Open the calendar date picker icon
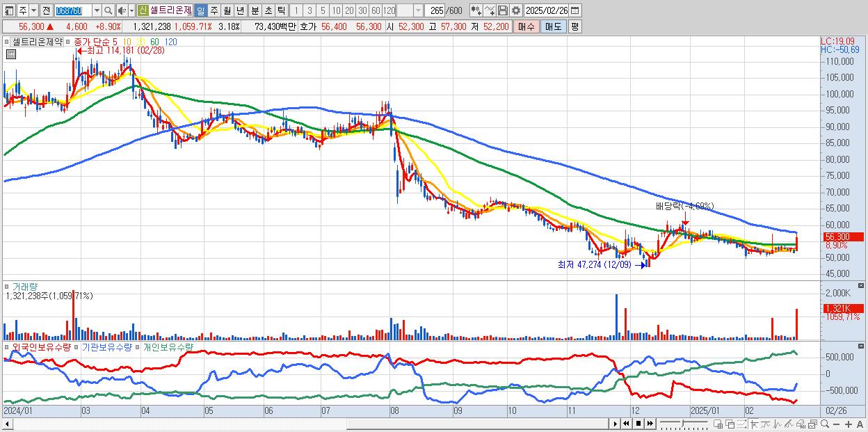Viewport: 868px width, 432px height. coord(574,10)
